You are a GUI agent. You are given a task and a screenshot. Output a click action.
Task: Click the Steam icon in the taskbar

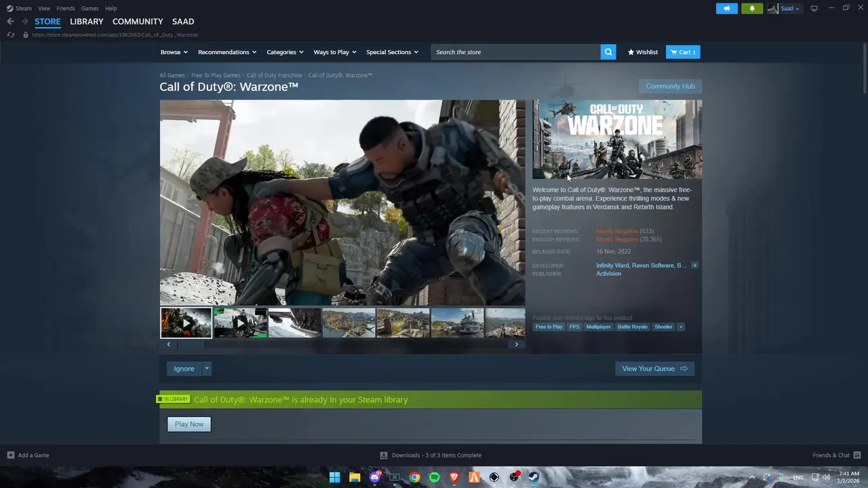pyautogui.click(x=534, y=477)
